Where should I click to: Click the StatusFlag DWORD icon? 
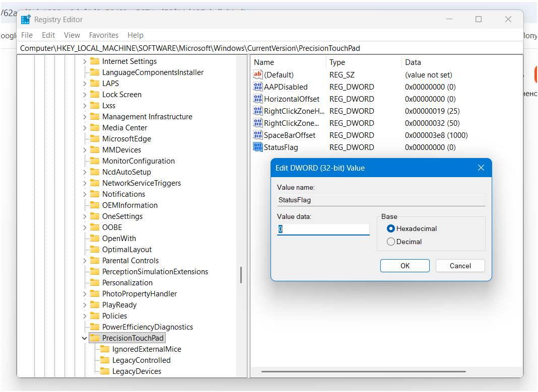(258, 147)
